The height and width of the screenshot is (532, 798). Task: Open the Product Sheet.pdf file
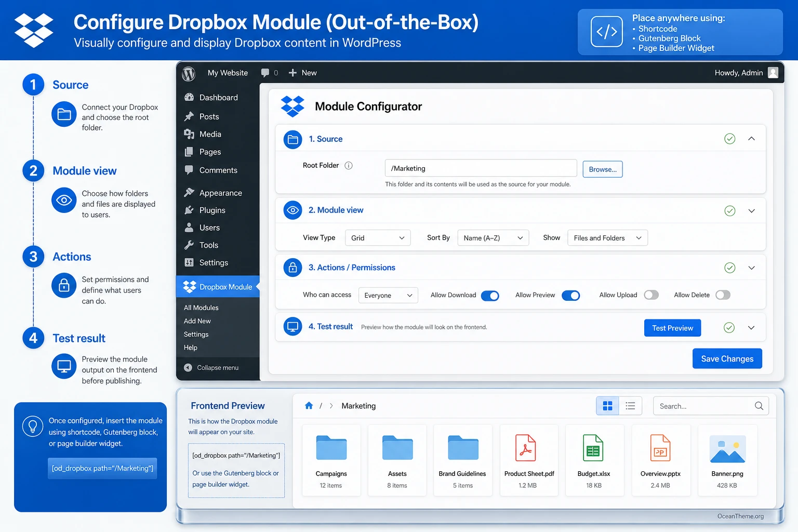click(x=529, y=461)
